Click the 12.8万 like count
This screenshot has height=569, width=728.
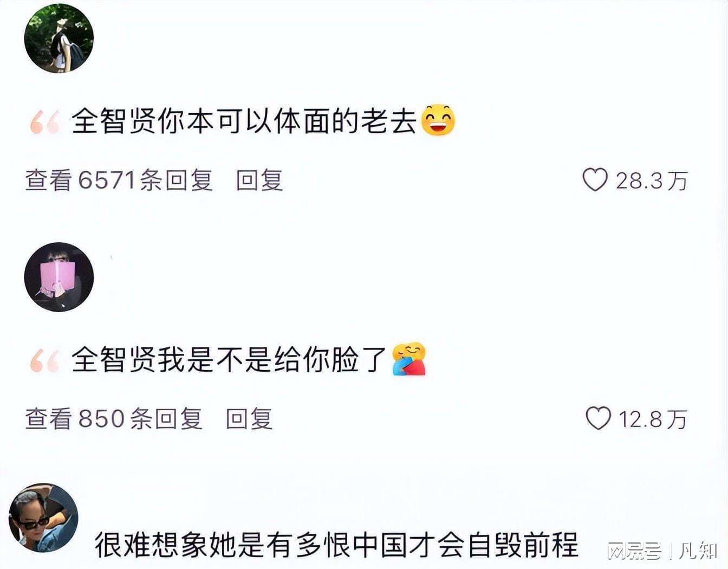(653, 419)
